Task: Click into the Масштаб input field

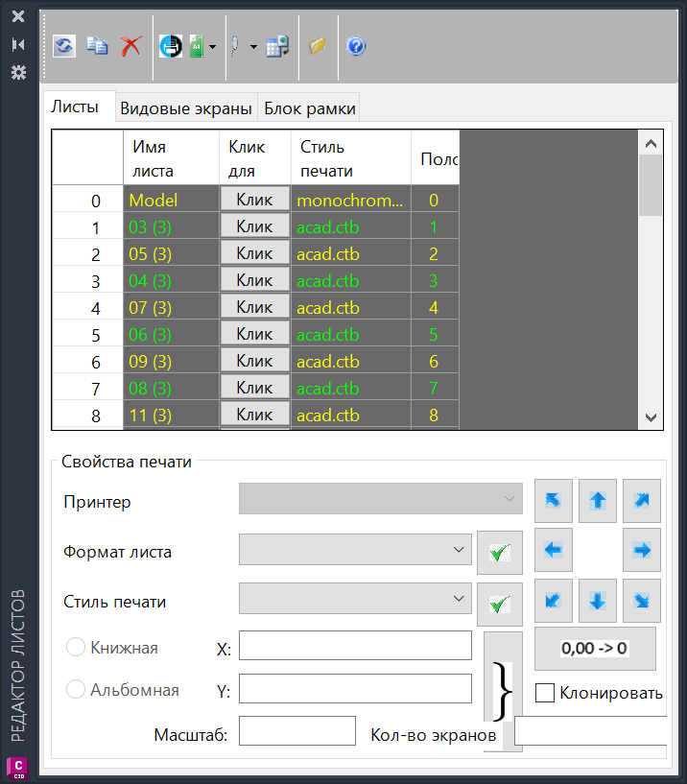Action: click(296, 735)
